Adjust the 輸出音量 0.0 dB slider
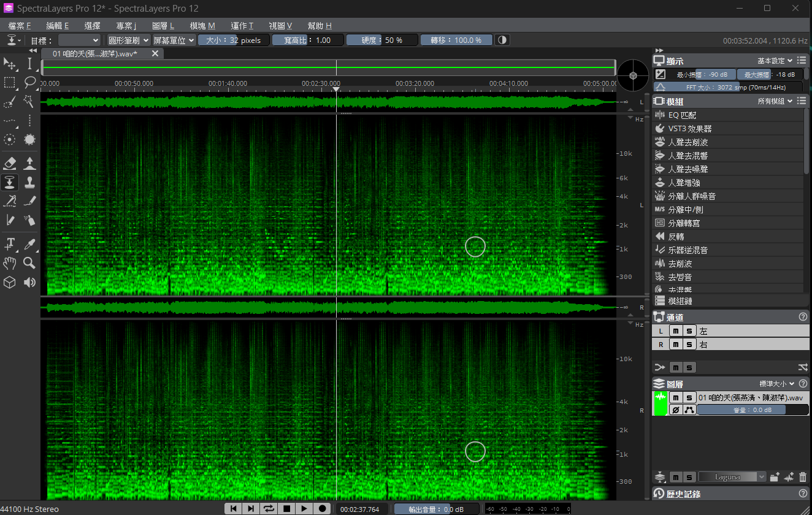The height and width of the screenshot is (515, 812). tap(437, 509)
